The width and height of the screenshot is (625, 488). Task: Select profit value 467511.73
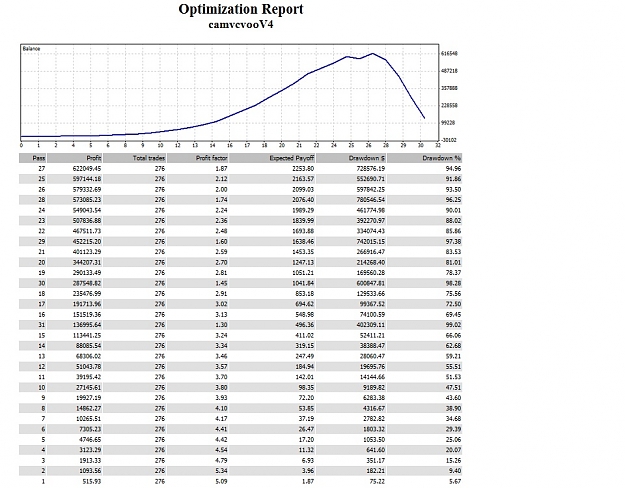(x=86, y=231)
